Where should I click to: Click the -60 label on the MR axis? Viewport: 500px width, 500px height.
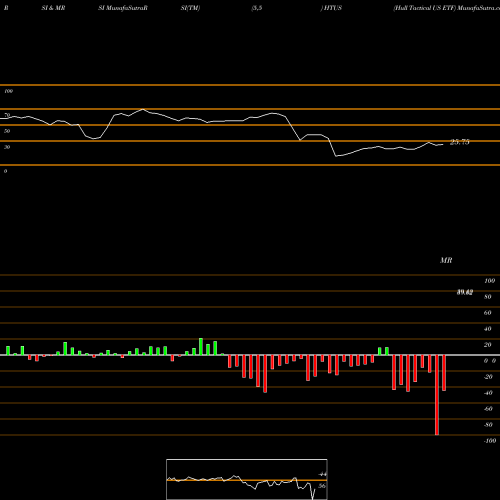point(488,409)
